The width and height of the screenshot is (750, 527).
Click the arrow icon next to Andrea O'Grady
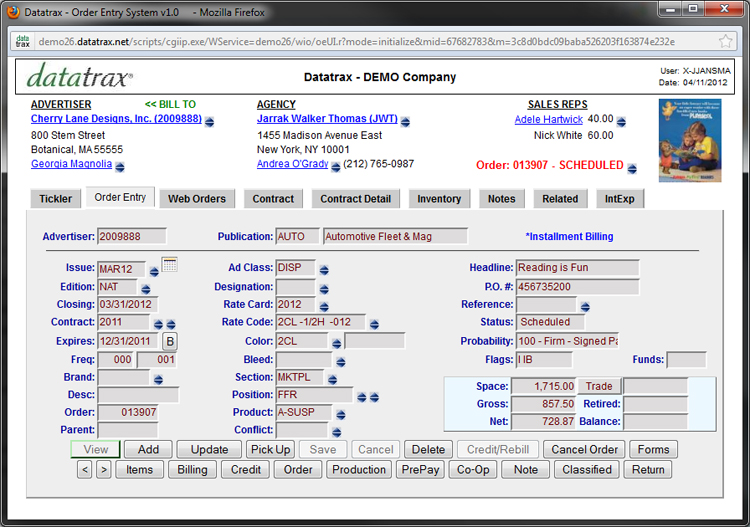[x=336, y=167]
